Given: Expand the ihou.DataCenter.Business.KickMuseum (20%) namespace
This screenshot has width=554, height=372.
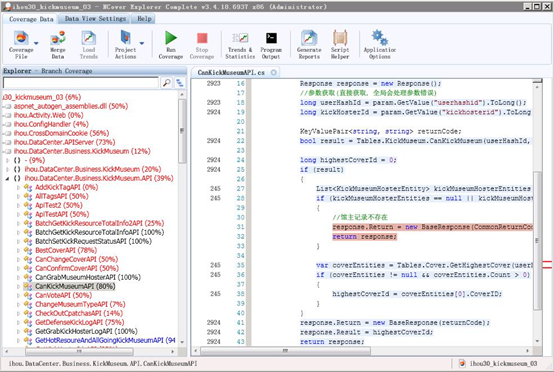Looking at the screenshot, I should (7, 169).
